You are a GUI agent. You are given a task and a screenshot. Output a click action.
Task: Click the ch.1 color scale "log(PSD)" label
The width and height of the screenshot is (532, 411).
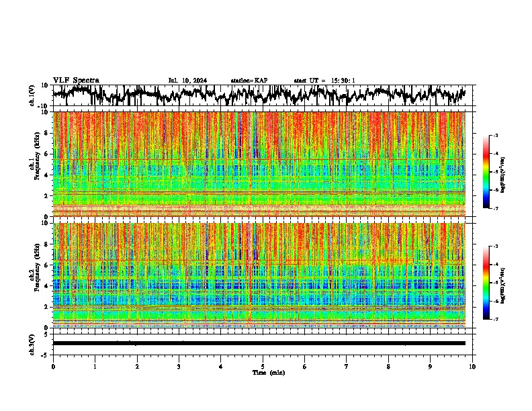coord(502,175)
